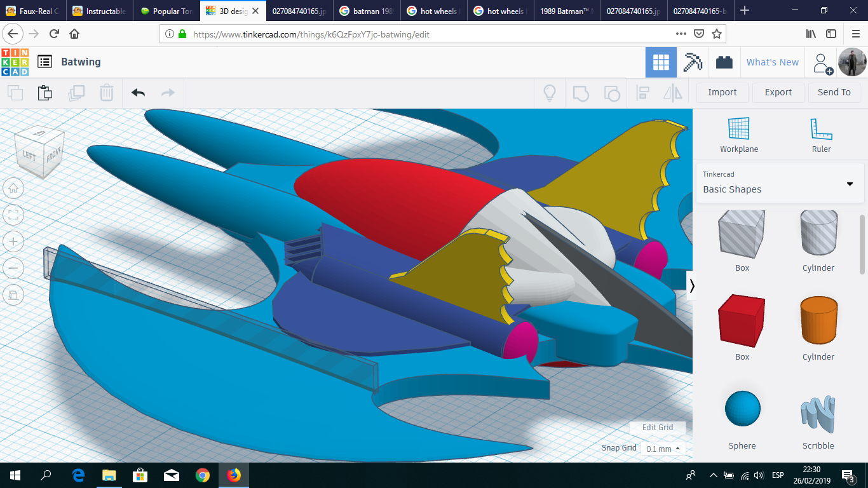Click the Ungroup shapes icon
The height and width of the screenshot is (488, 868).
(x=611, y=93)
